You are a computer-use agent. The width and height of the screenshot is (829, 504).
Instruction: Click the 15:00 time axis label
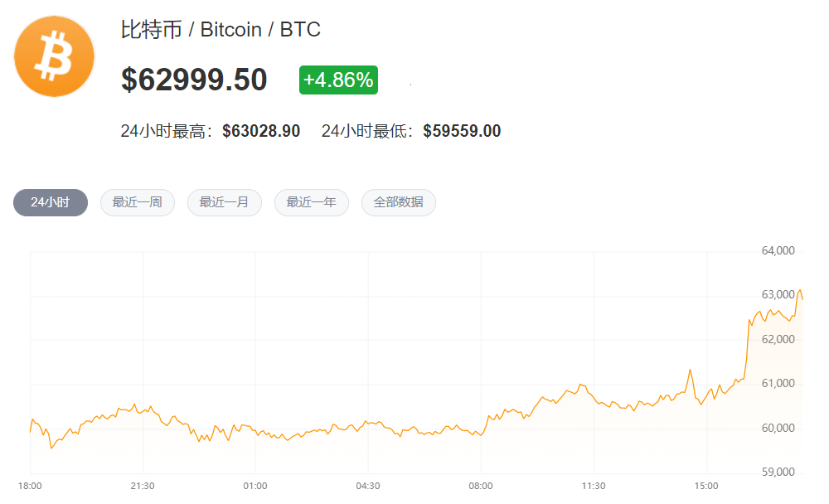706,486
